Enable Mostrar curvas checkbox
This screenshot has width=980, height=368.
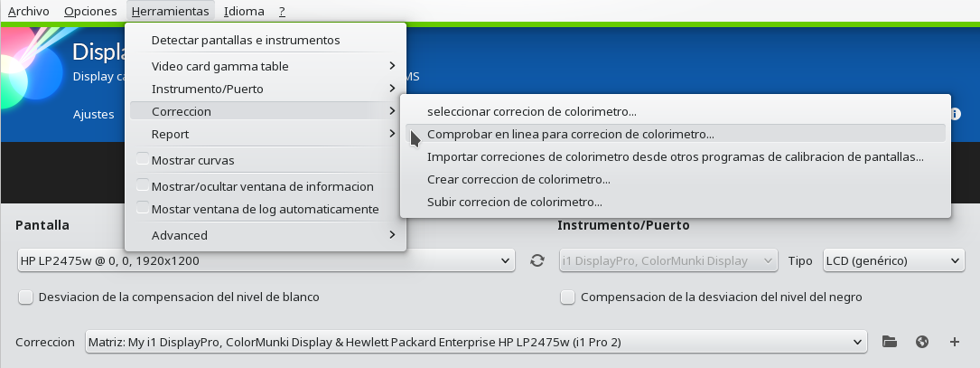click(143, 160)
